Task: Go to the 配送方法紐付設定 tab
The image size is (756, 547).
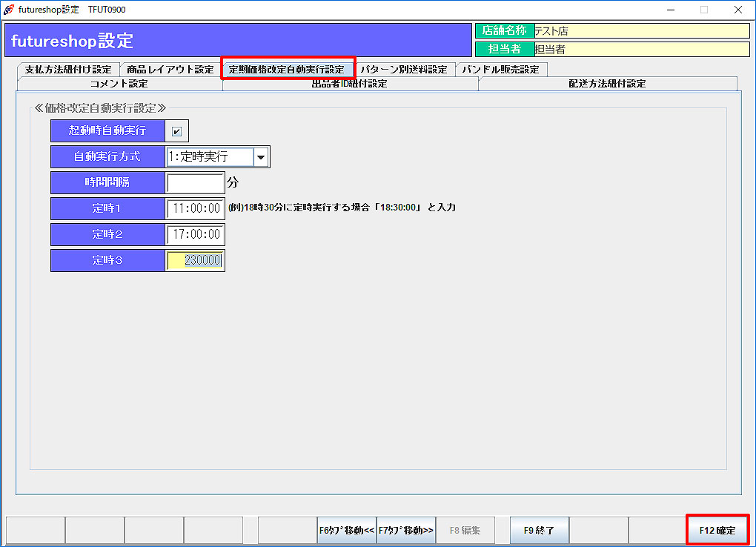Action: click(607, 84)
